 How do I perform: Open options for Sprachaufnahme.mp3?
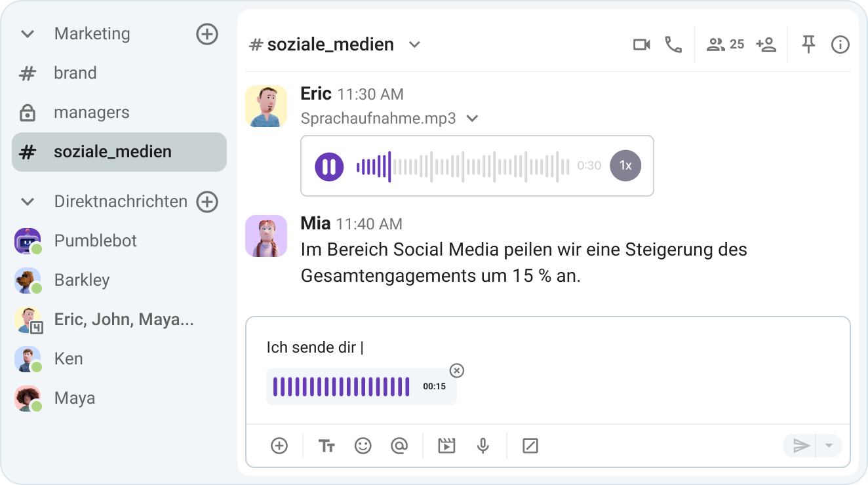pyautogui.click(x=473, y=119)
